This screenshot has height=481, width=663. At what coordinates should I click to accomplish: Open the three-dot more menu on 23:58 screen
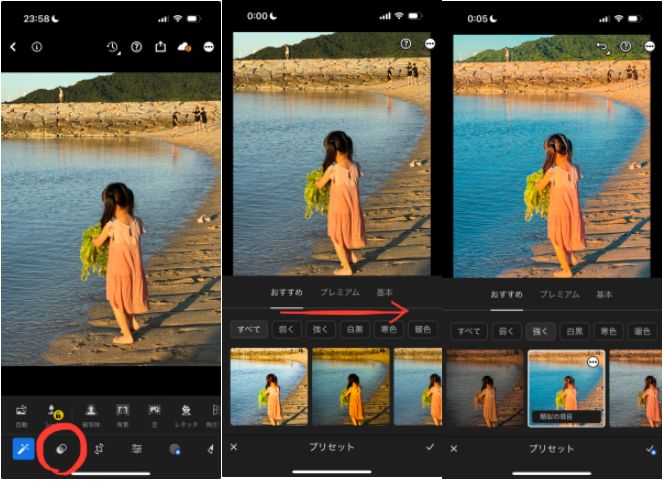point(208,47)
